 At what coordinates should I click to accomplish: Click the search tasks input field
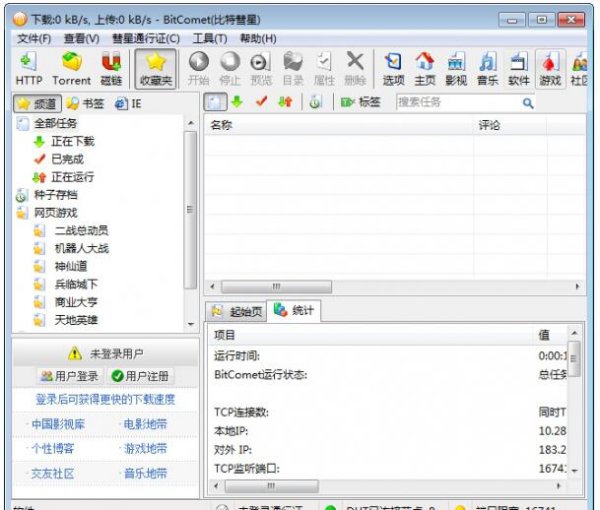click(458, 103)
